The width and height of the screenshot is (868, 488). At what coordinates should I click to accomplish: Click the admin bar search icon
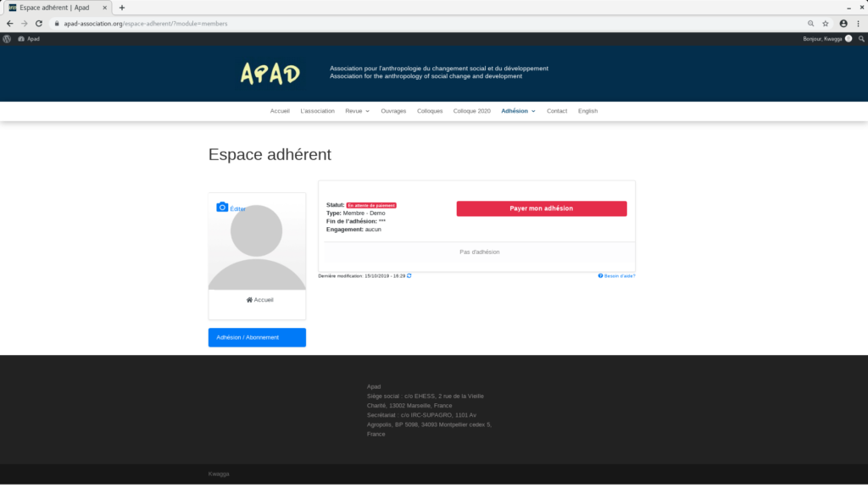pyautogui.click(x=861, y=39)
